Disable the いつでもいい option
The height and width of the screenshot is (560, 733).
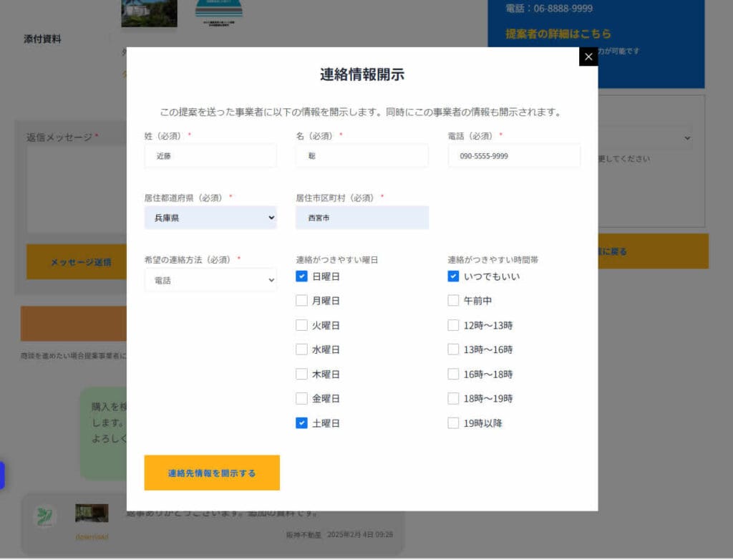453,276
